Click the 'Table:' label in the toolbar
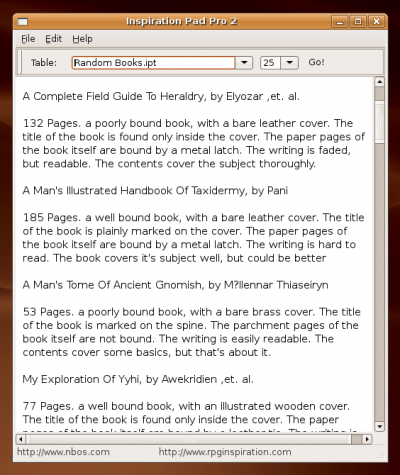This screenshot has width=400, height=475. (44, 63)
